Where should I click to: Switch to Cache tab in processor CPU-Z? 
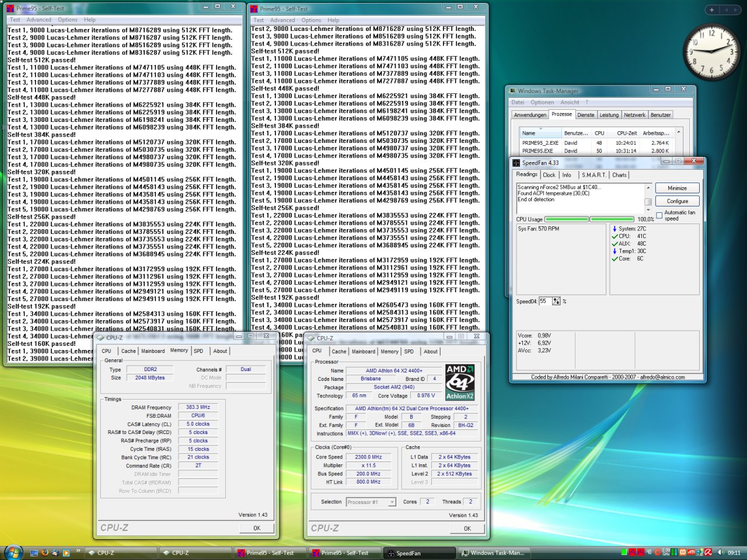(x=339, y=352)
